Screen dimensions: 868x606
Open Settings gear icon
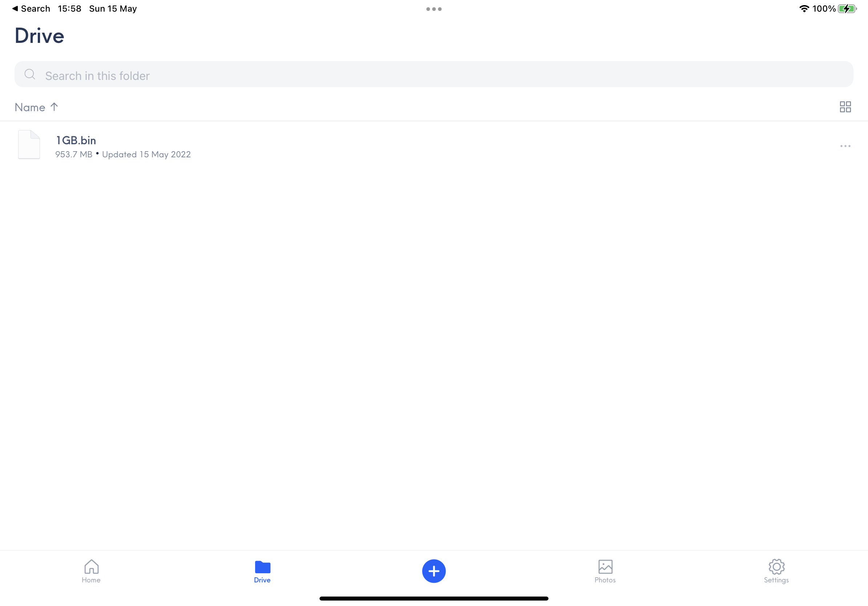(x=776, y=566)
